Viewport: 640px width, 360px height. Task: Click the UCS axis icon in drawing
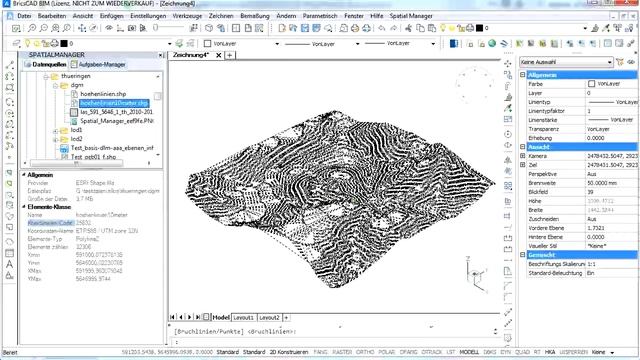click(476, 274)
